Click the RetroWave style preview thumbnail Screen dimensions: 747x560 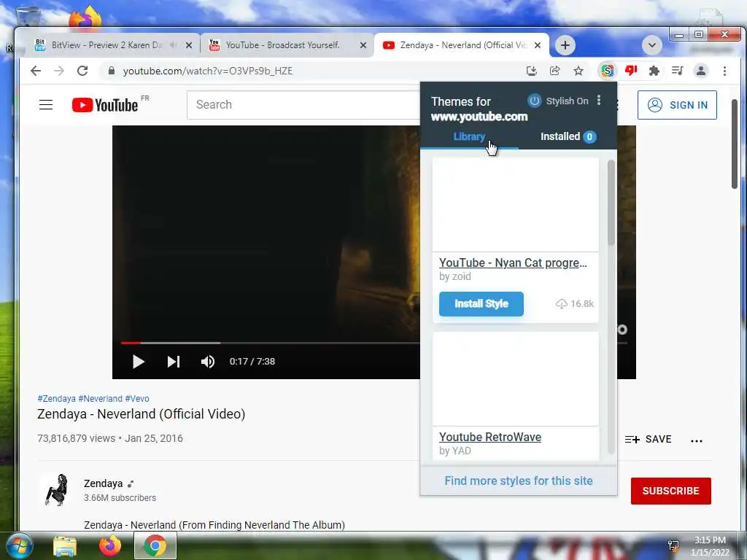[x=516, y=379]
